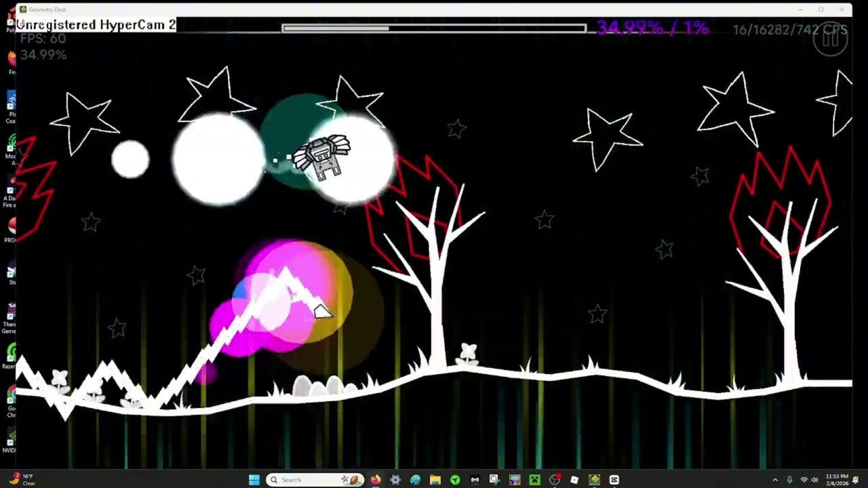
Task: Open Firefox from the taskbar
Action: (x=375, y=480)
